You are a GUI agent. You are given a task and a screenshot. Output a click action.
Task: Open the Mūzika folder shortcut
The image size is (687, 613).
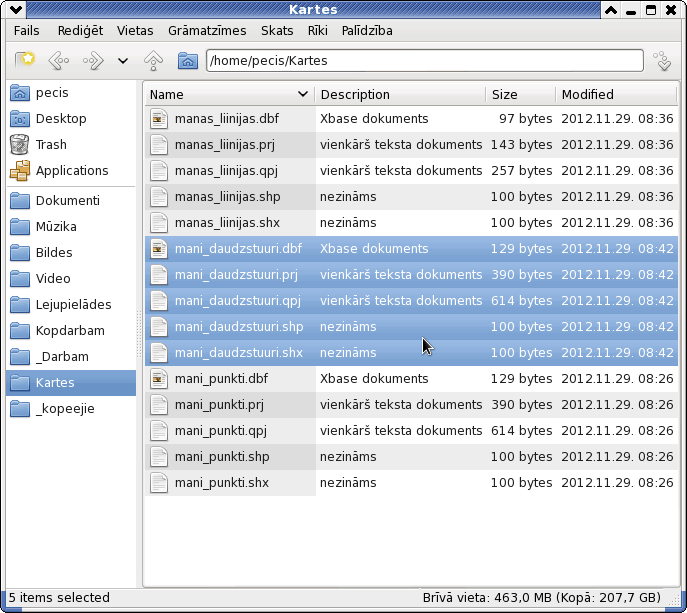(x=71, y=227)
